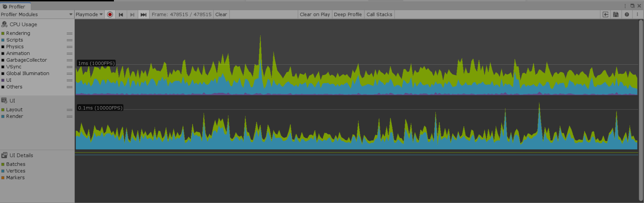
Task: Click the GarbageCollector reorder handle
Action: (70, 60)
